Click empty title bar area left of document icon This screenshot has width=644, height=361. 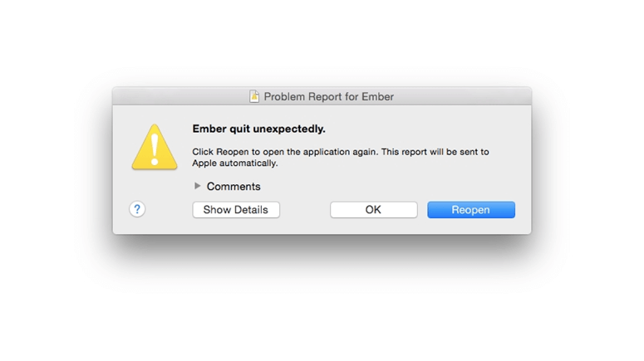click(x=180, y=96)
